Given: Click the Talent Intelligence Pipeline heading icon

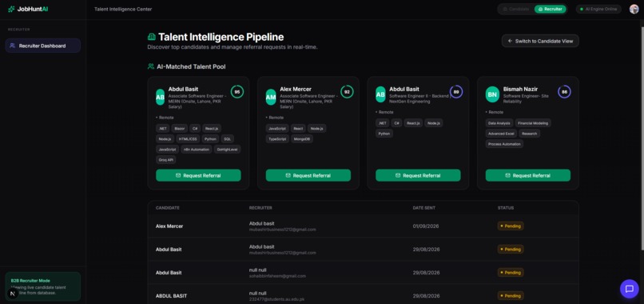Looking at the screenshot, I should click(x=152, y=37).
